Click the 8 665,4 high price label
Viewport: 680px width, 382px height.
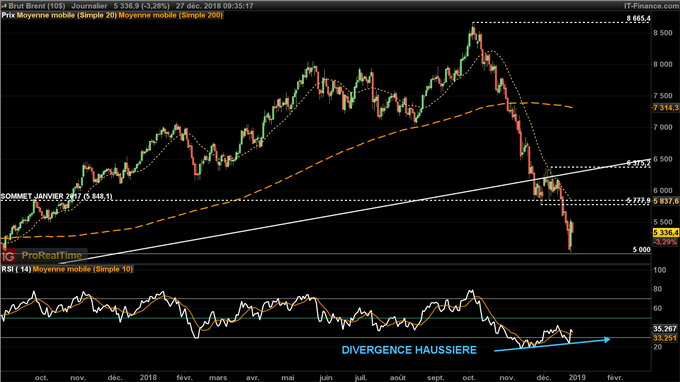638,19
